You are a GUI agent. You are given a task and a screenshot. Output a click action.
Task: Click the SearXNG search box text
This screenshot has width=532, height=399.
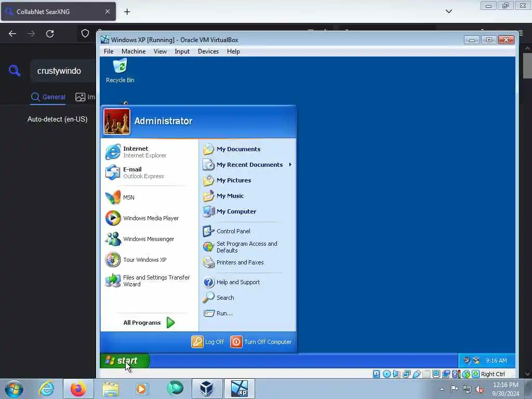click(x=59, y=71)
